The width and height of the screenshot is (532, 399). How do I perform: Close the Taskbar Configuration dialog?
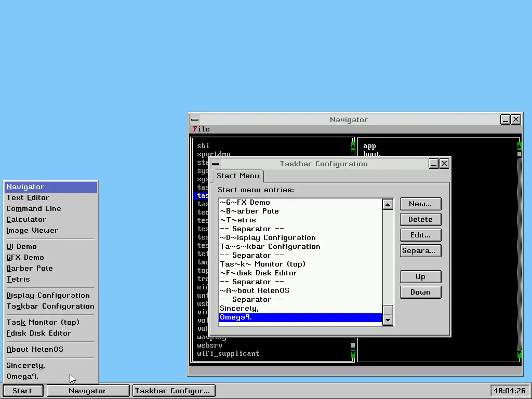(444, 164)
